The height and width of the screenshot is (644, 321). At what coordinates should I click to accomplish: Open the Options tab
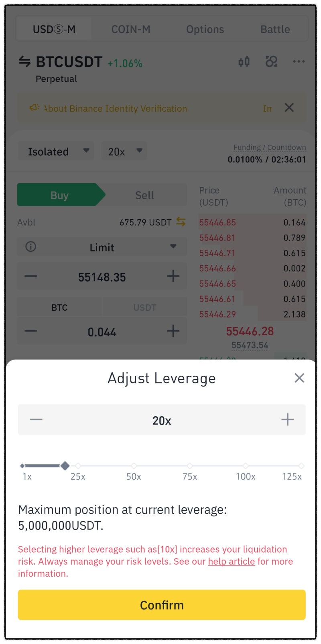click(x=205, y=29)
